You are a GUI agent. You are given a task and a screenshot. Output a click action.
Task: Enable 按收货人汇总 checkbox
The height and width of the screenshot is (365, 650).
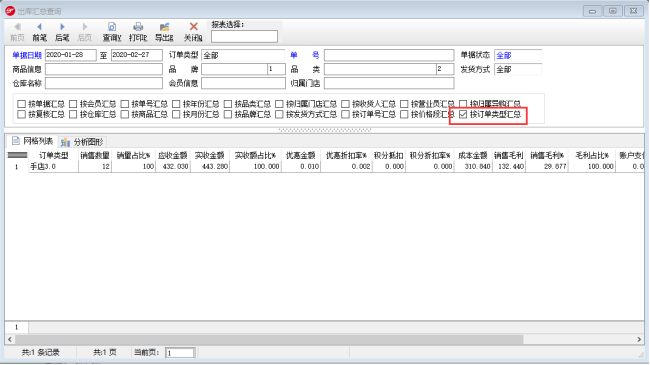345,104
